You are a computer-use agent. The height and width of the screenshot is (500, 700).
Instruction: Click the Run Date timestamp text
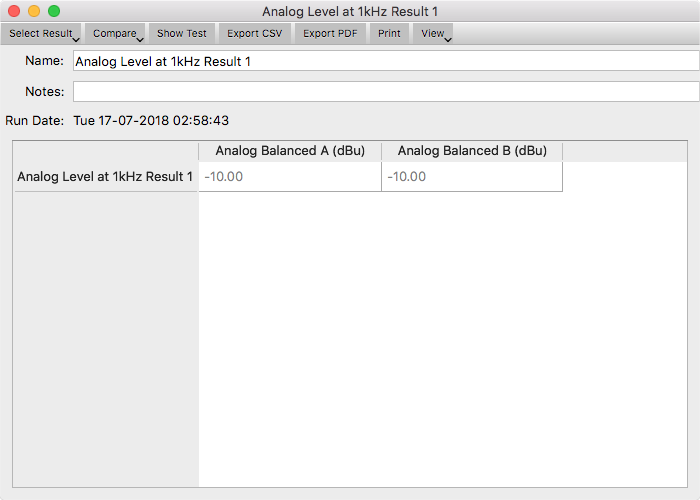pyautogui.click(x=151, y=121)
